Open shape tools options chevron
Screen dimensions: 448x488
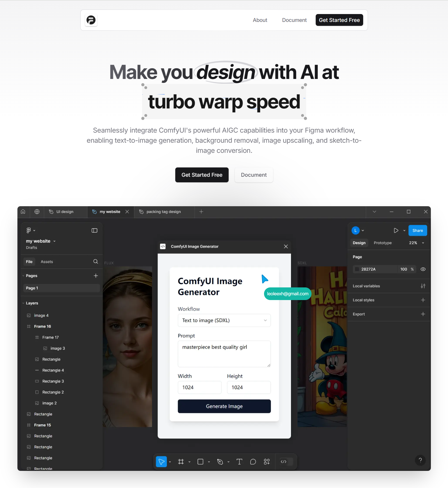209,462
